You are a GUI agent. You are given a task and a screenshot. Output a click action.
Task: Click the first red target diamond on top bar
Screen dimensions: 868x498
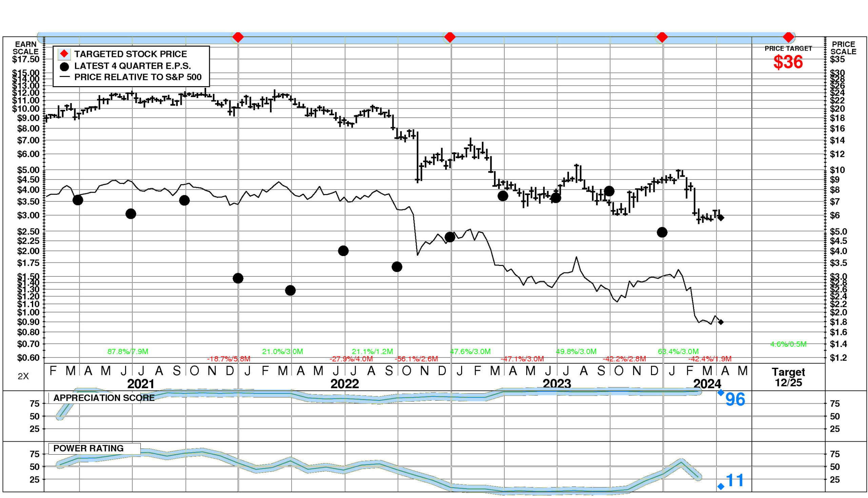(x=238, y=37)
